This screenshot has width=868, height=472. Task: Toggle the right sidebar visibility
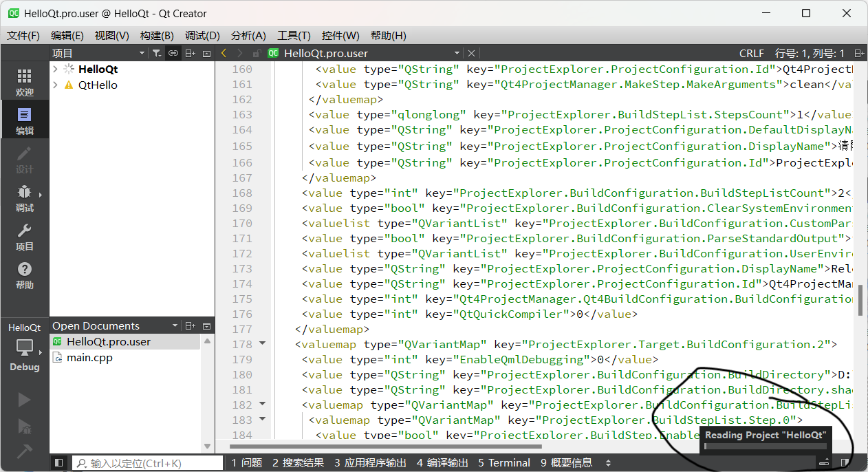click(x=845, y=463)
